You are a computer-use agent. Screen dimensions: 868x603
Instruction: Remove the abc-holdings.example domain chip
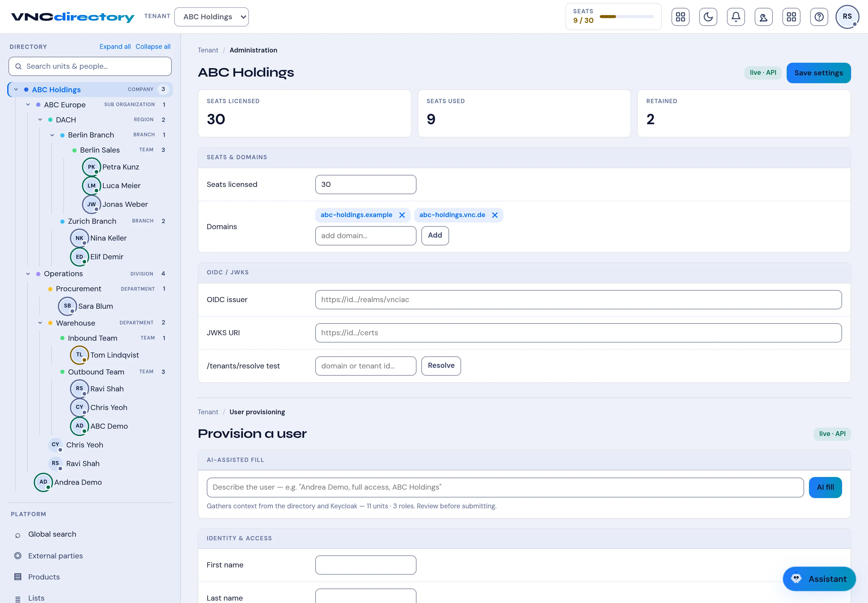[402, 215]
